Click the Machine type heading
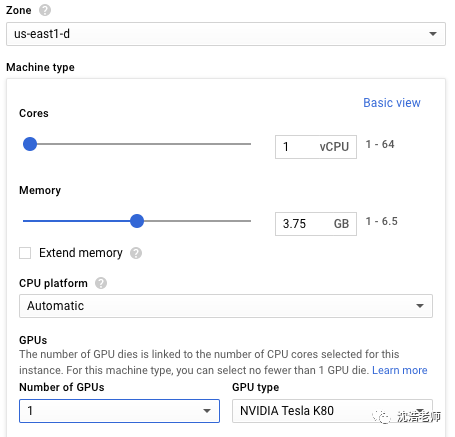 (40, 67)
